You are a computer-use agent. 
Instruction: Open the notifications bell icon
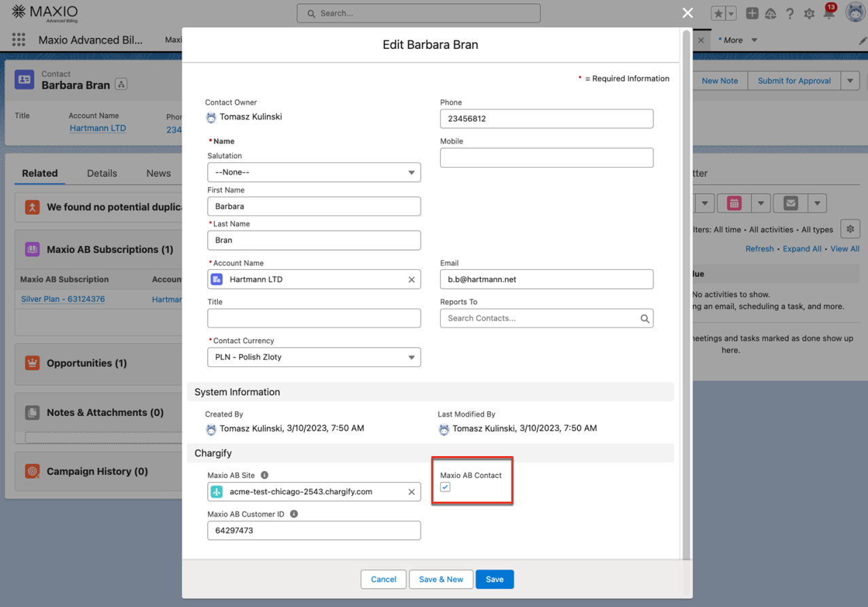point(829,14)
